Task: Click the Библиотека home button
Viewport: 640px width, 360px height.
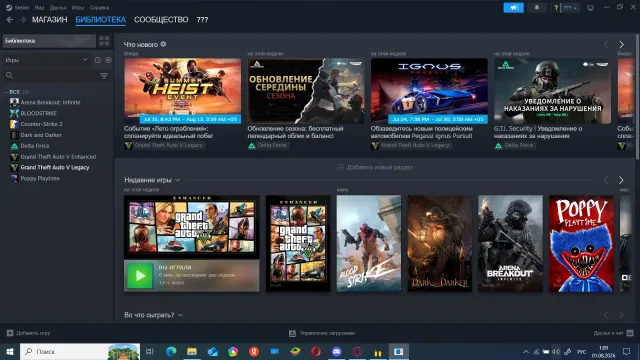Action: coord(49,41)
